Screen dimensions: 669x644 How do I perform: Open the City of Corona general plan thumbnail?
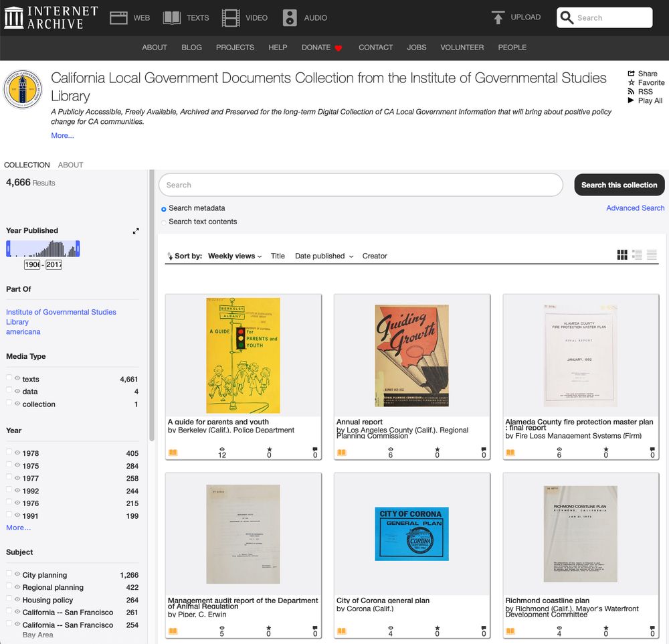pyautogui.click(x=411, y=534)
